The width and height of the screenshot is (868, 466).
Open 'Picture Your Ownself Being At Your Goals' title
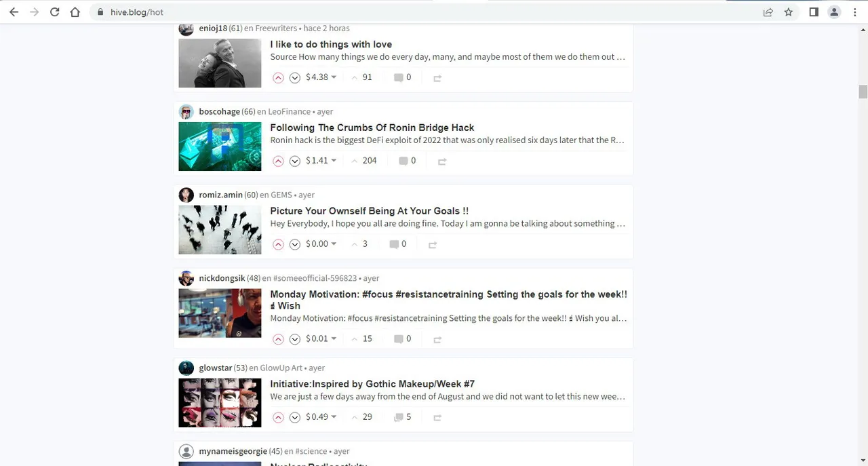point(370,211)
